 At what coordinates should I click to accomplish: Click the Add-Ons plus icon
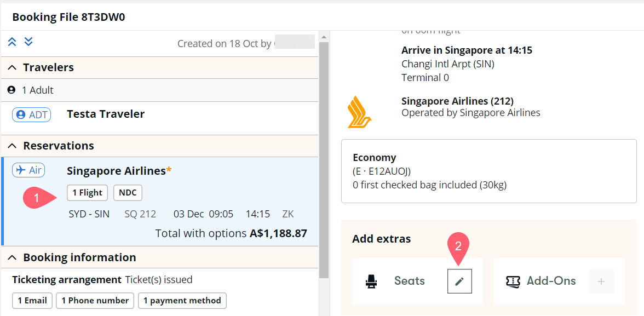[601, 281]
